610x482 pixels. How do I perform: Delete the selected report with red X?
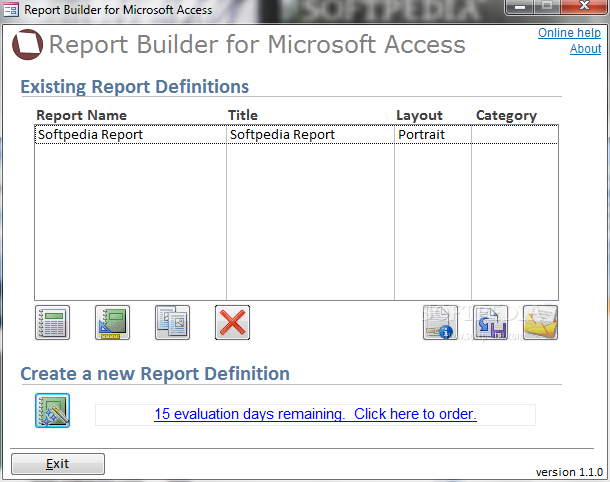click(232, 323)
